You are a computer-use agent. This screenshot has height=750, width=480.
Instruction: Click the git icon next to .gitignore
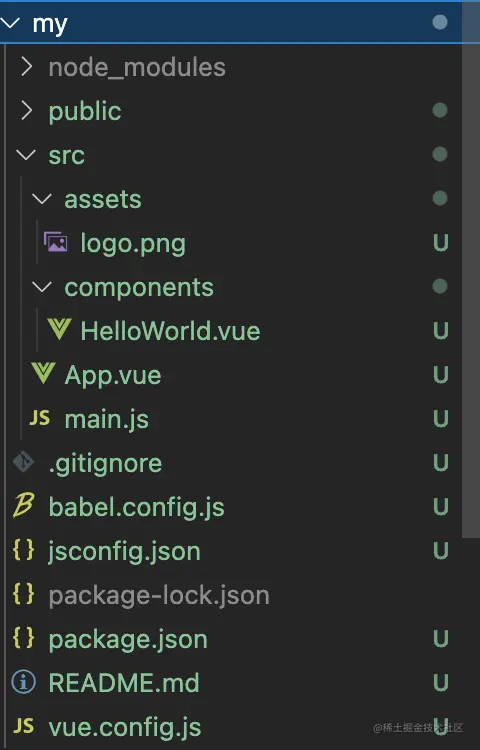[23, 462]
